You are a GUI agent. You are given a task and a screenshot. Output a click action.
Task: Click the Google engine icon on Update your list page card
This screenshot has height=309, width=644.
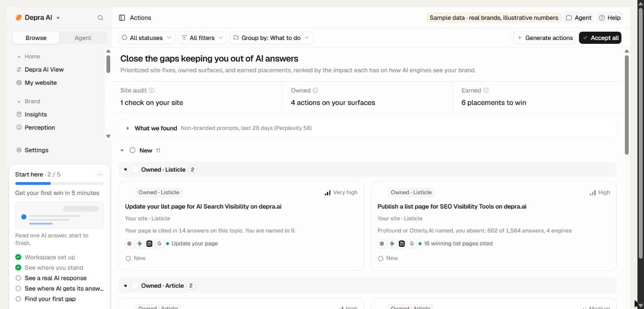[159, 244]
